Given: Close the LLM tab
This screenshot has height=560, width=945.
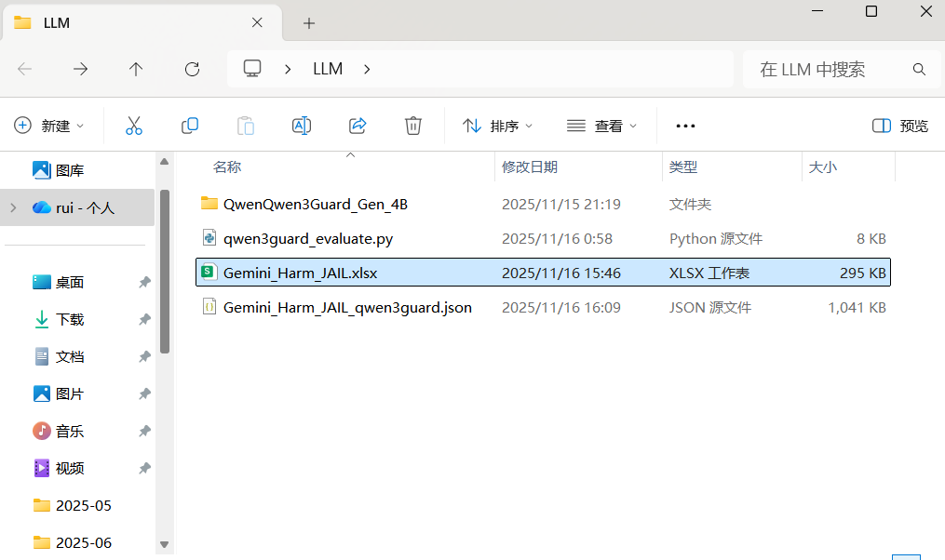Looking at the screenshot, I should tap(257, 23).
